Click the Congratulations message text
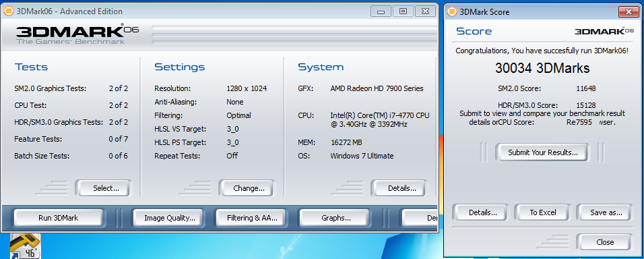 tap(542, 51)
